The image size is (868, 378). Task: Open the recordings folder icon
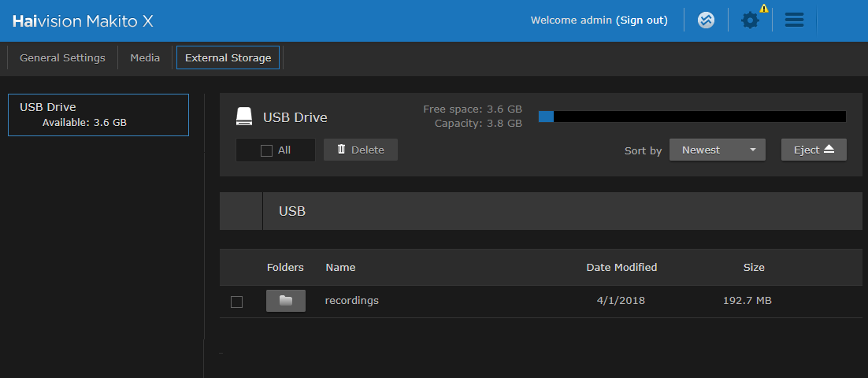click(x=285, y=301)
